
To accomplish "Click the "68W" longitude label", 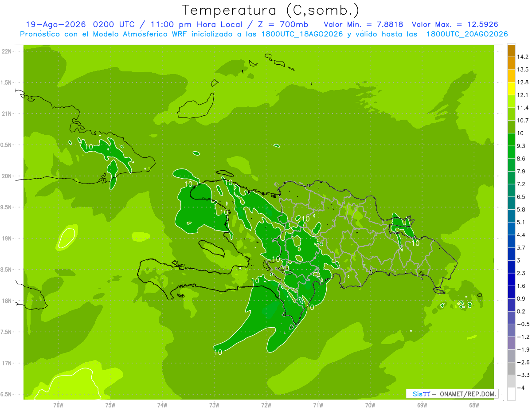I will tap(474, 405).
